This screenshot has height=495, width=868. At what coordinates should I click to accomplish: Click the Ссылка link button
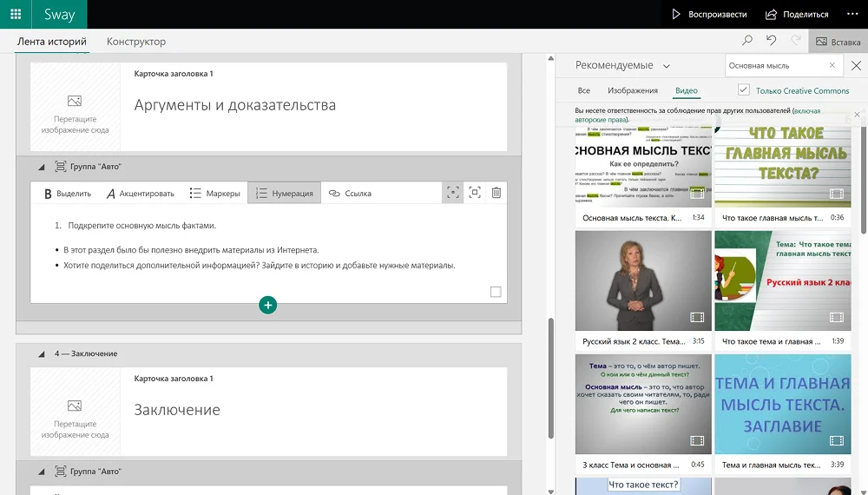pyautogui.click(x=350, y=194)
